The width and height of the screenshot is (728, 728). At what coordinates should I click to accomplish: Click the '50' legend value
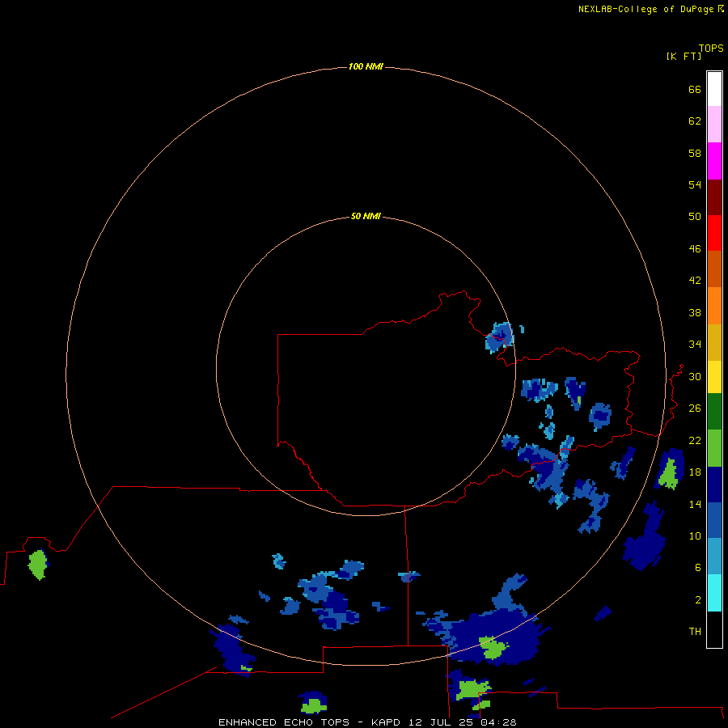tap(695, 217)
